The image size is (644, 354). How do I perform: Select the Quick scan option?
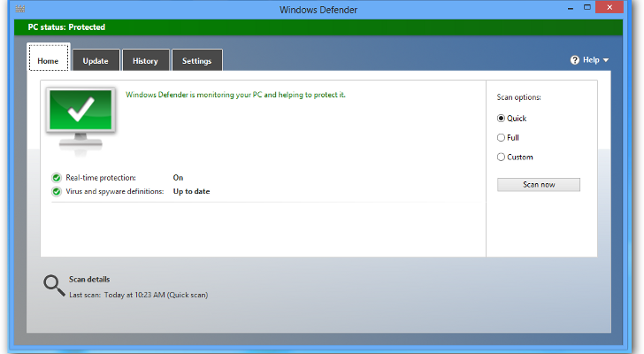coord(502,118)
